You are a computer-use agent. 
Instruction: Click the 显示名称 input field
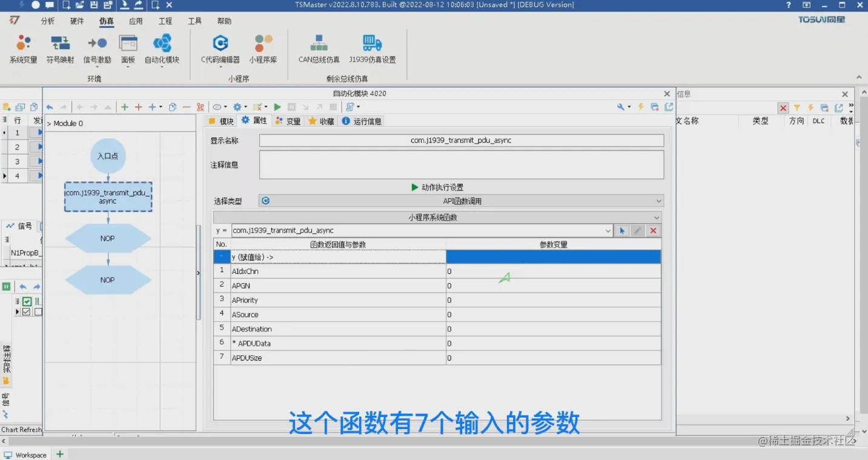(x=461, y=140)
